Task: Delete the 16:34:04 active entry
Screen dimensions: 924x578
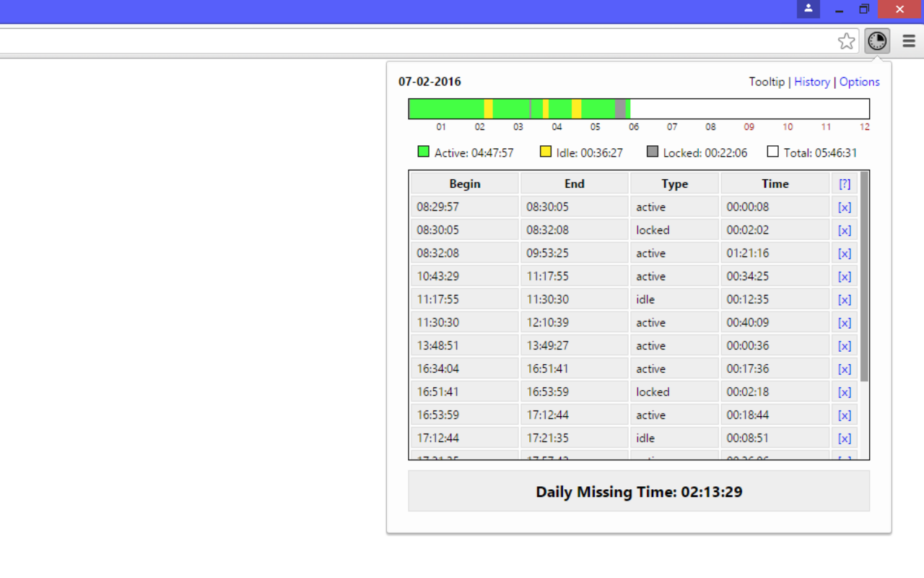Action: [845, 368]
